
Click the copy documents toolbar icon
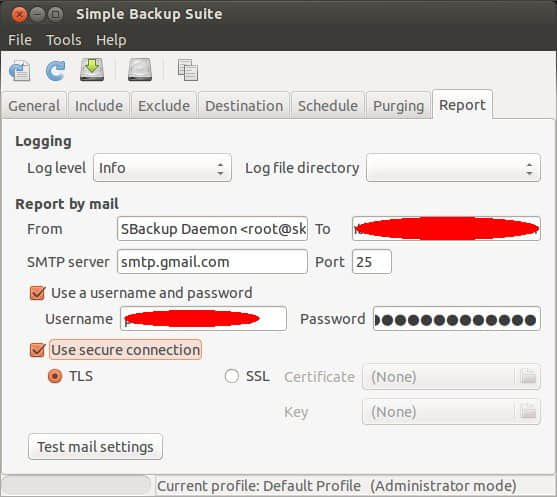pyautogui.click(x=188, y=70)
